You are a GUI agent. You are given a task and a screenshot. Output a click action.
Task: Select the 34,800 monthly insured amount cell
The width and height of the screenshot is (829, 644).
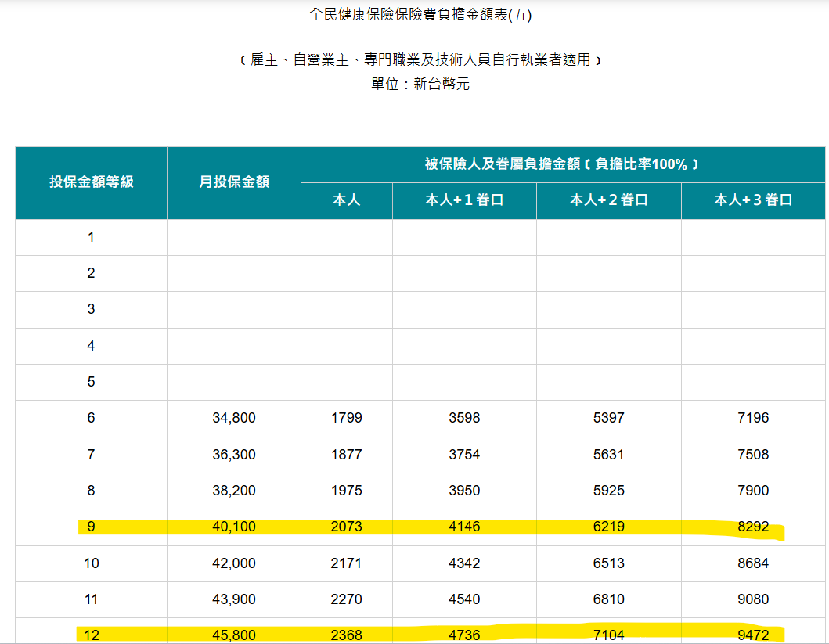(x=234, y=419)
